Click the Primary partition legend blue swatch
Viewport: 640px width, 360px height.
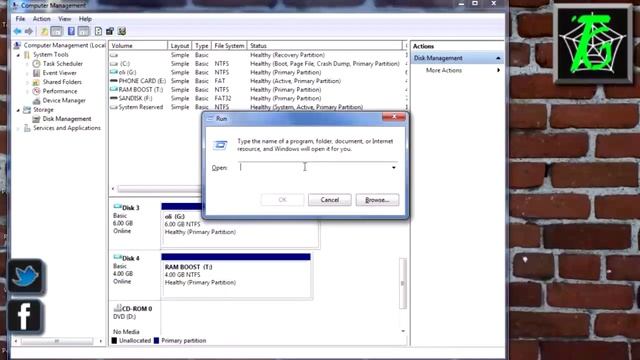tap(156, 340)
